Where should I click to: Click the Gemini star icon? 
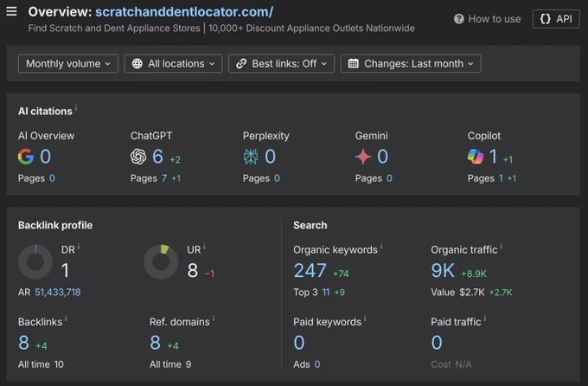(x=363, y=156)
